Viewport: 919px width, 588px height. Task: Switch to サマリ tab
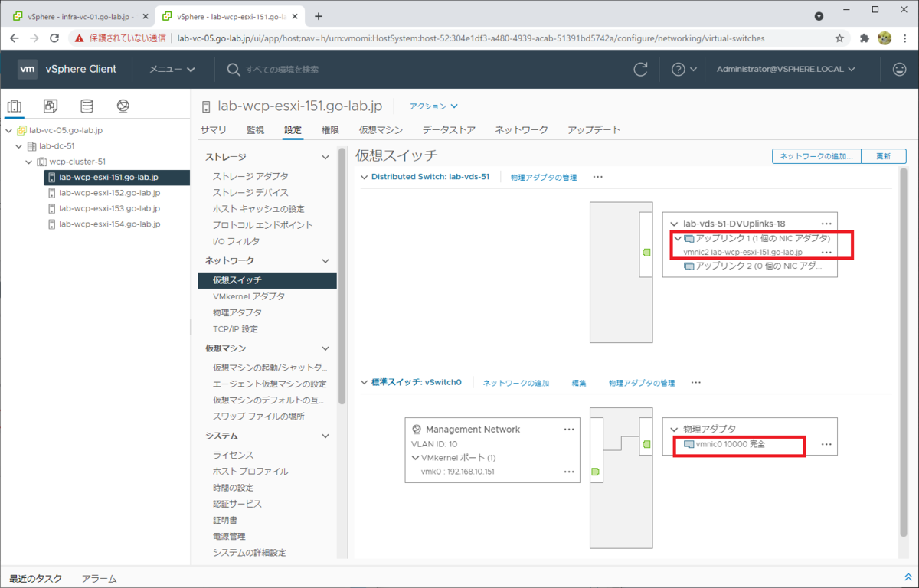click(214, 129)
